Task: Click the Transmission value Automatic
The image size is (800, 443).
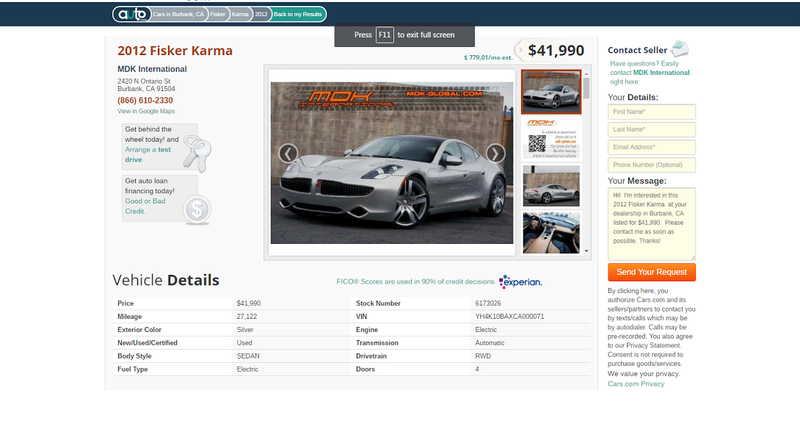Action: point(490,343)
